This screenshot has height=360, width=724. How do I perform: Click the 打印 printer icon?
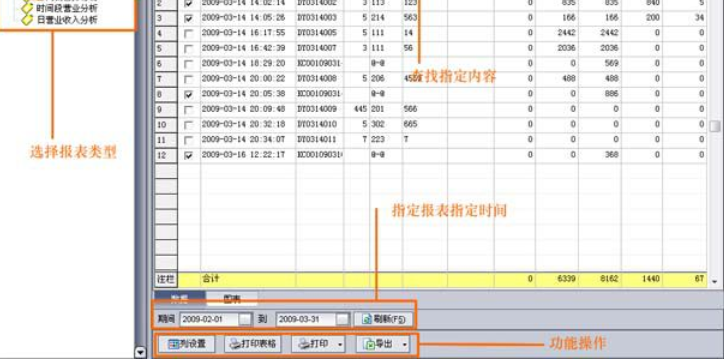point(303,344)
